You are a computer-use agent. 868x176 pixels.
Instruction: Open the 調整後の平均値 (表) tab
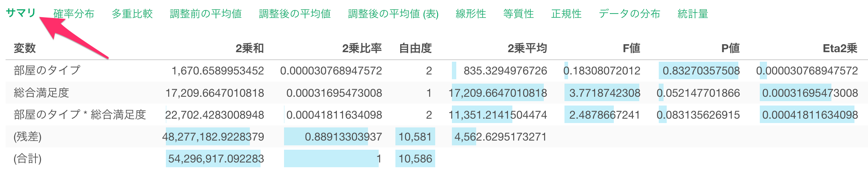click(393, 14)
